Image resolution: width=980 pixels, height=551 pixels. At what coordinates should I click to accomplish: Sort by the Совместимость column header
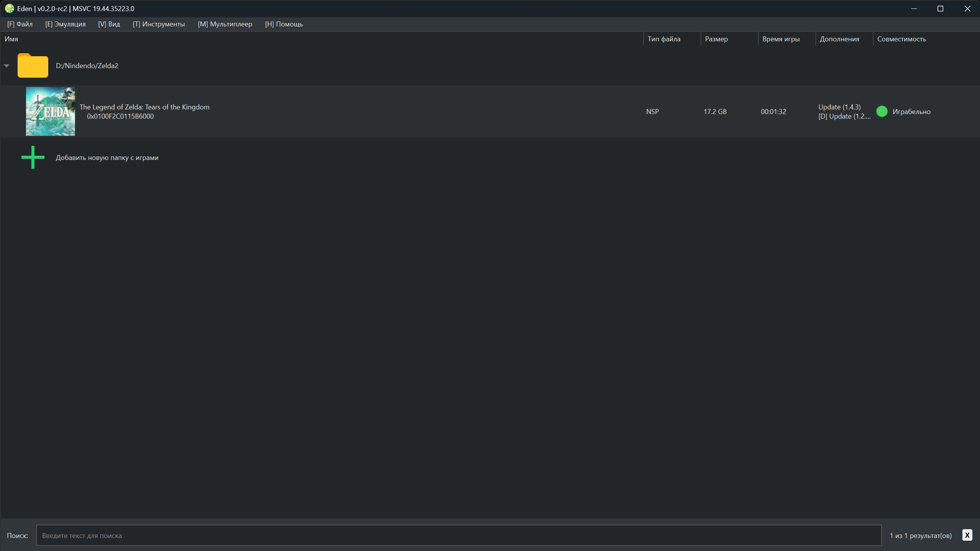[x=926, y=39]
